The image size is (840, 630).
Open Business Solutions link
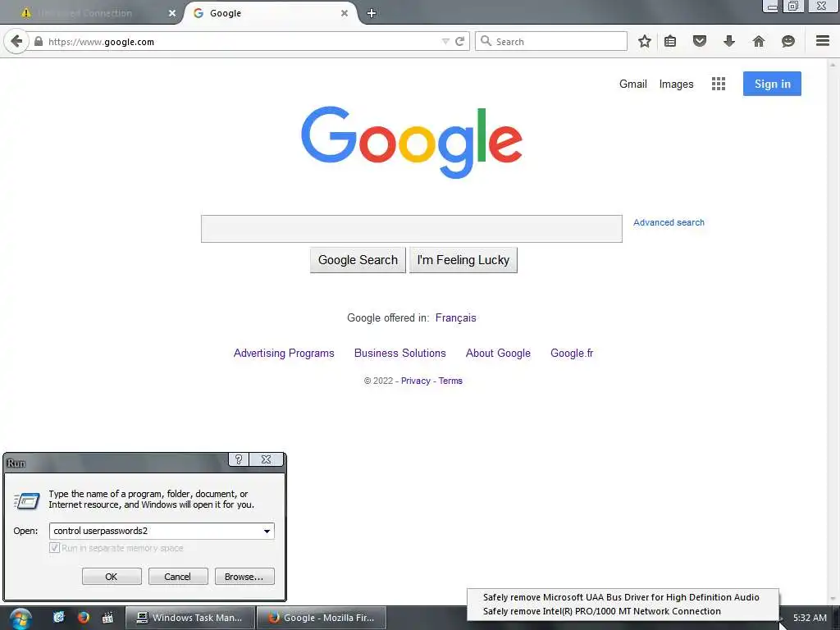coord(400,353)
